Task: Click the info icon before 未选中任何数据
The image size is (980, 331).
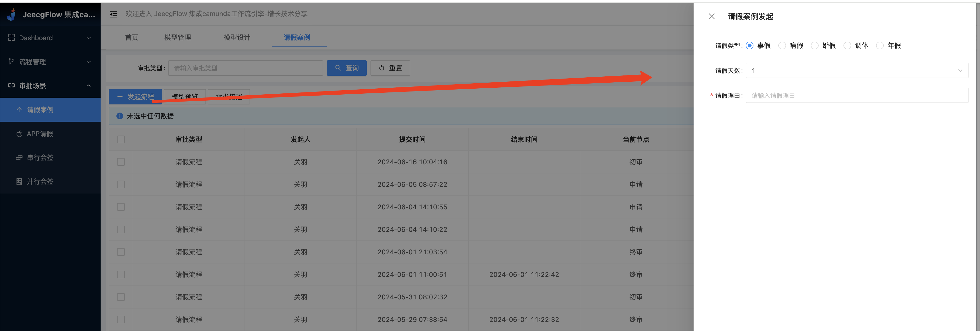Action: pos(120,116)
